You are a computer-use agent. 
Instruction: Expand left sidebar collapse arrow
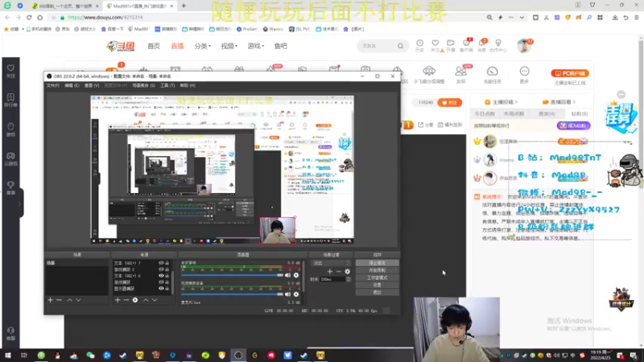coord(19,204)
